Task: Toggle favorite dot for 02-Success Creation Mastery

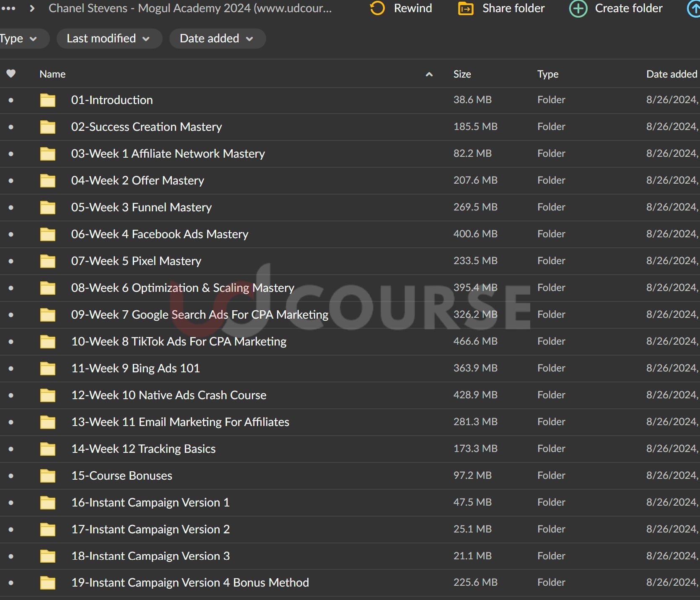Action: [x=11, y=127]
